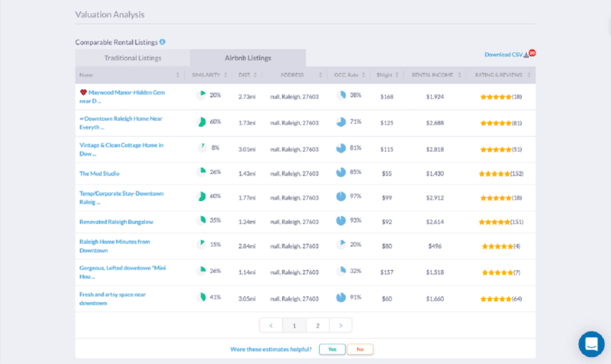Image resolution: width=611 pixels, height=364 pixels.
Task: Sort by RENTAL INCOME column header
Action: pyautogui.click(x=433, y=75)
